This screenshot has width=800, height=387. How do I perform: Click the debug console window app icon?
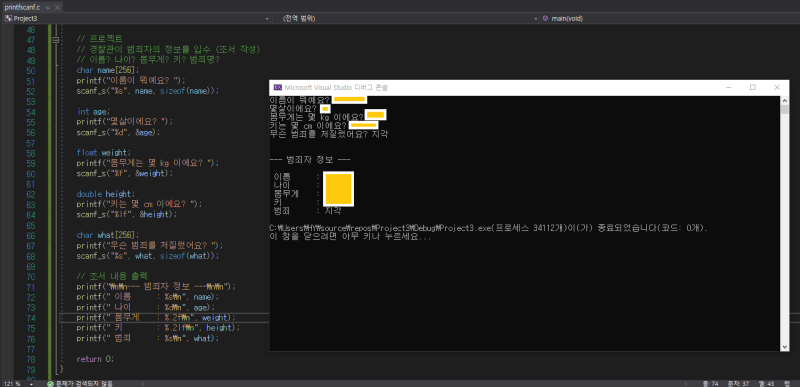[x=278, y=87]
